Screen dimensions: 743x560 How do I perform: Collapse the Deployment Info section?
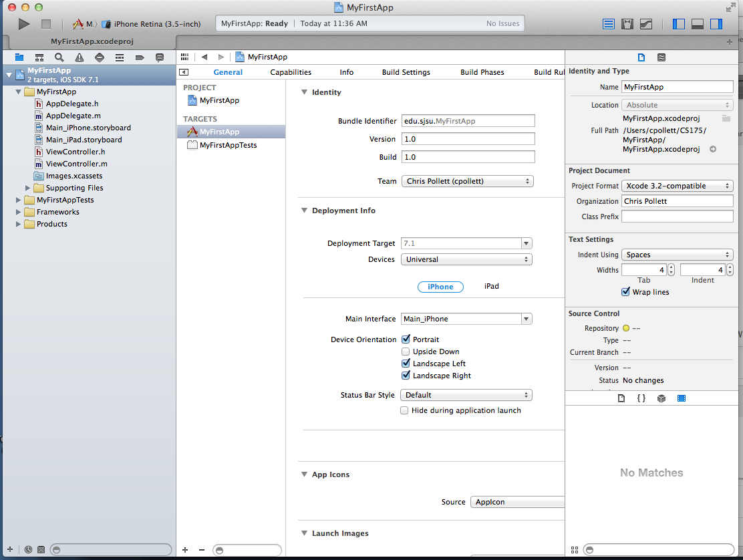[x=304, y=211]
